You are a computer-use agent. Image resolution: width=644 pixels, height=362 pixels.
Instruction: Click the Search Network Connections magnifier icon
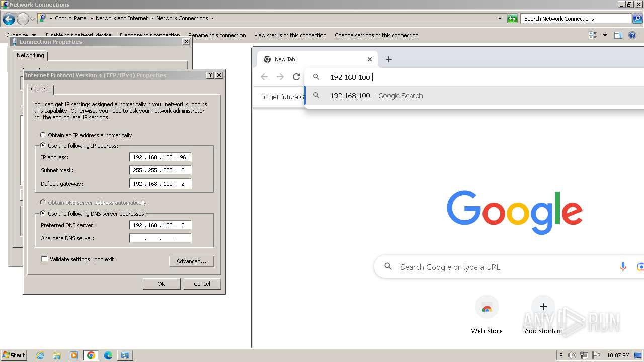tap(637, 19)
